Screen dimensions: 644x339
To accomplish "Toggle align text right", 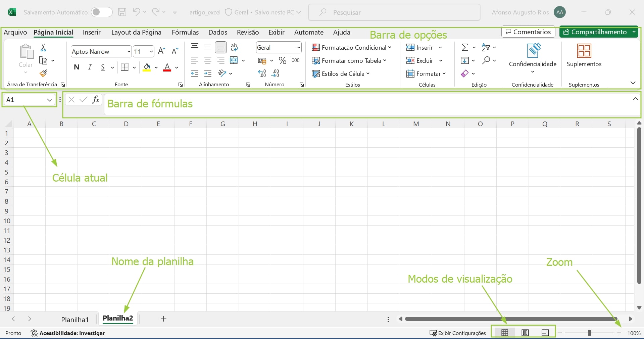I will [221, 60].
